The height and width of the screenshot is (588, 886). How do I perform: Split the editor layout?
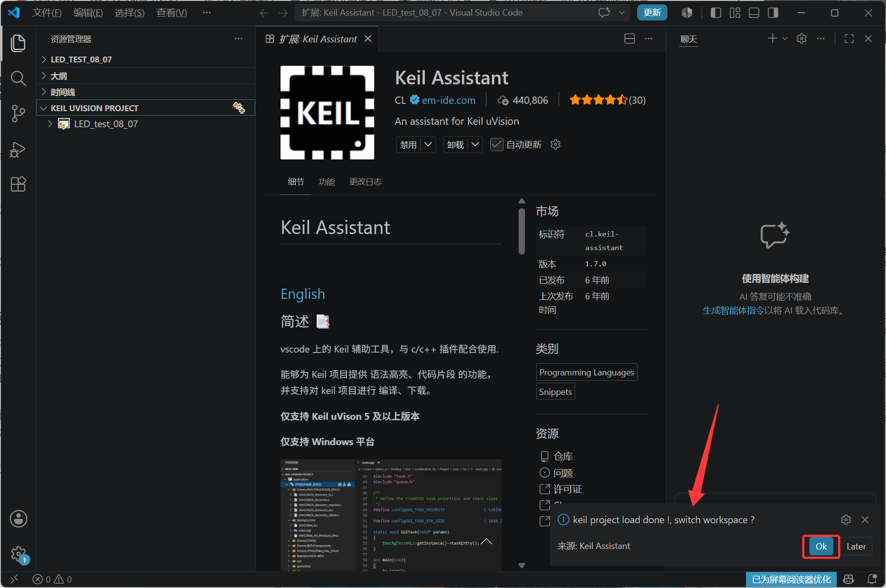pos(630,39)
